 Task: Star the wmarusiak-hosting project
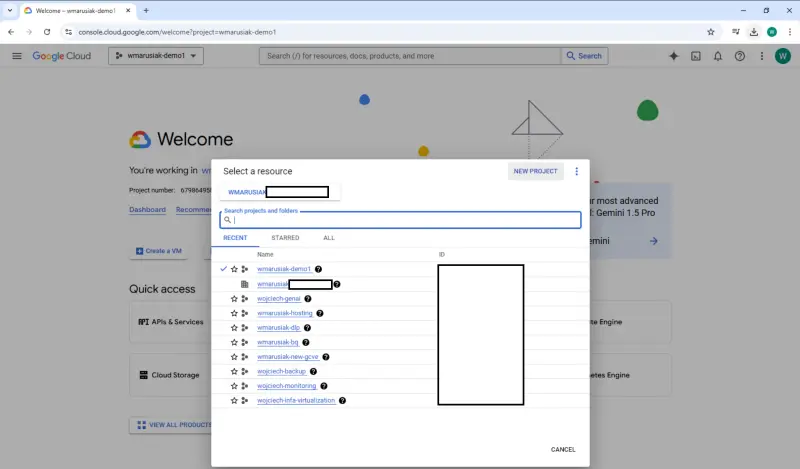pyautogui.click(x=234, y=313)
